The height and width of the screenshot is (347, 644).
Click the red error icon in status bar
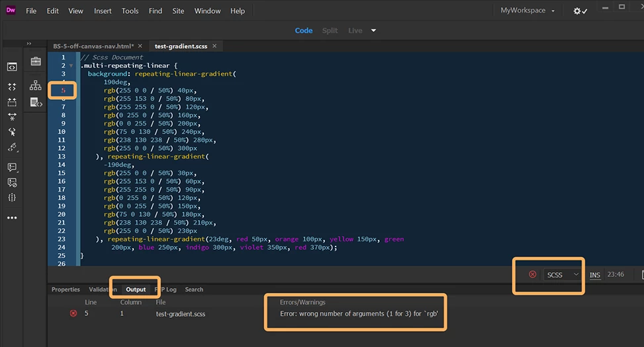tap(532, 274)
